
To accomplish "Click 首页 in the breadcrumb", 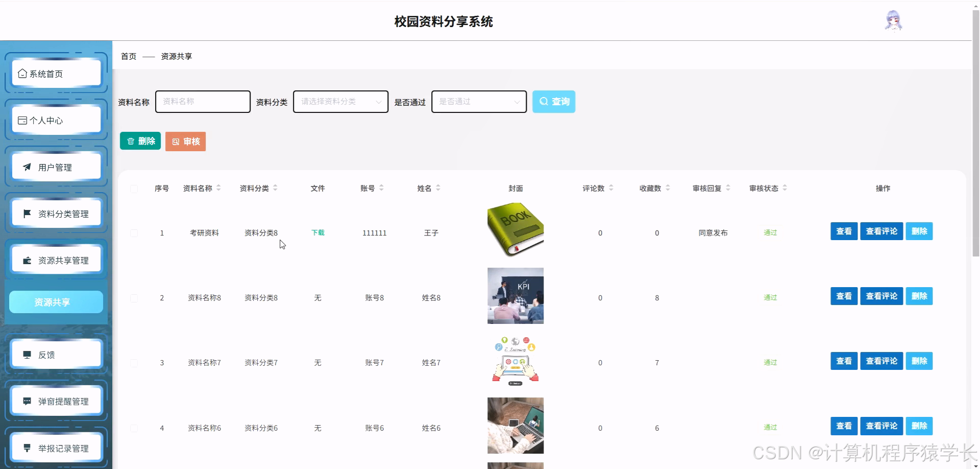I will pyautogui.click(x=128, y=56).
